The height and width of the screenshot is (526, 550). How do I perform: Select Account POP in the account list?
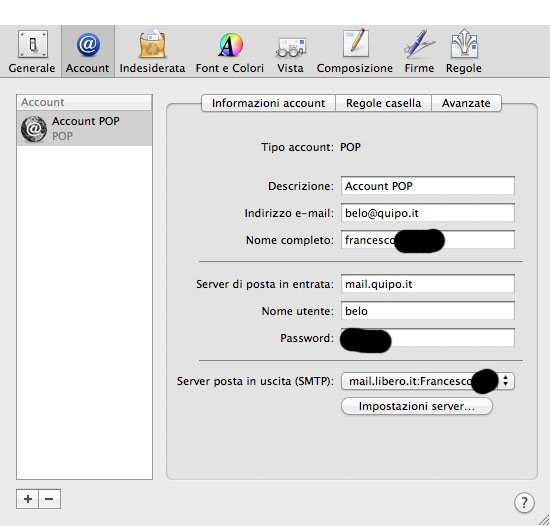pos(84,128)
